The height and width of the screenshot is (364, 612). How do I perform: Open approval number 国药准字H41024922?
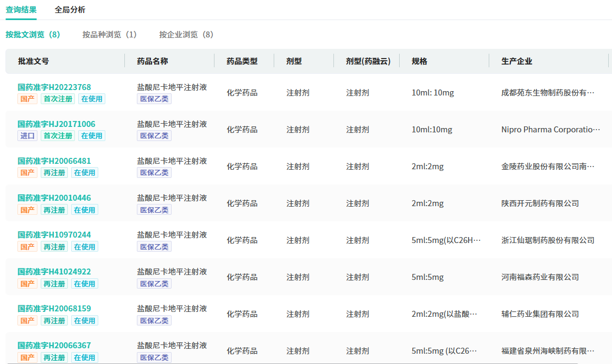coord(54,272)
